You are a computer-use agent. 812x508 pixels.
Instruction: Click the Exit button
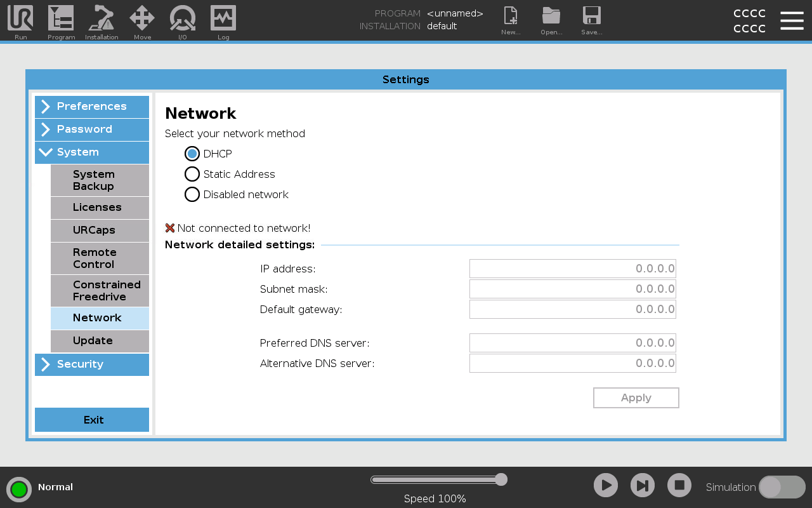pyautogui.click(x=92, y=420)
